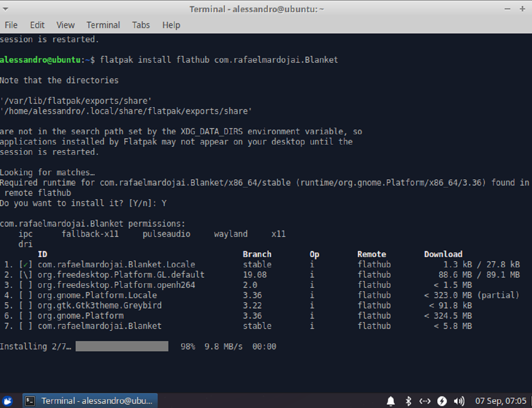
Task: Maximize the terminal using the plus icon
Action: coord(522,9)
